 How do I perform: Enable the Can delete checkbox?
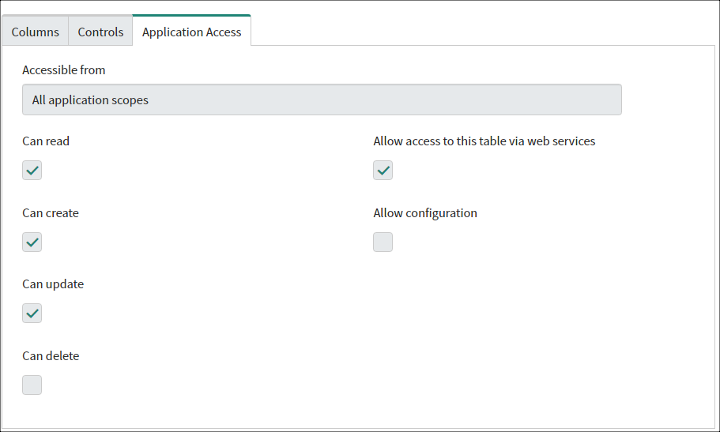[32, 385]
